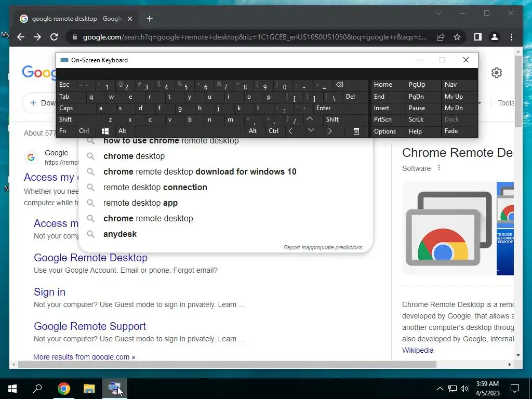The width and height of the screenshot is (532, 399).
Task: Click the horizontal page scrollbar
Action: pos(227,365)
